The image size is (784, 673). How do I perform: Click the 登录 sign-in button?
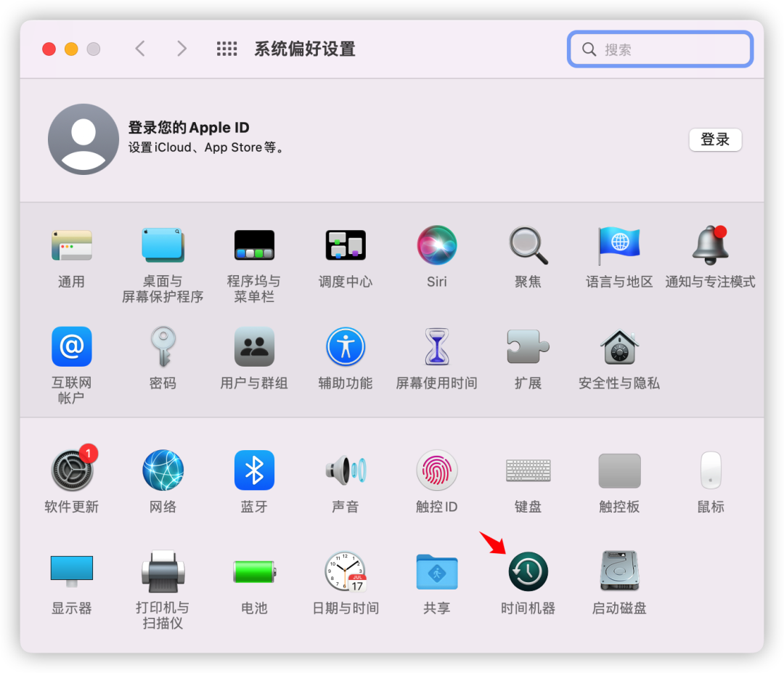[x=714, y=140]
